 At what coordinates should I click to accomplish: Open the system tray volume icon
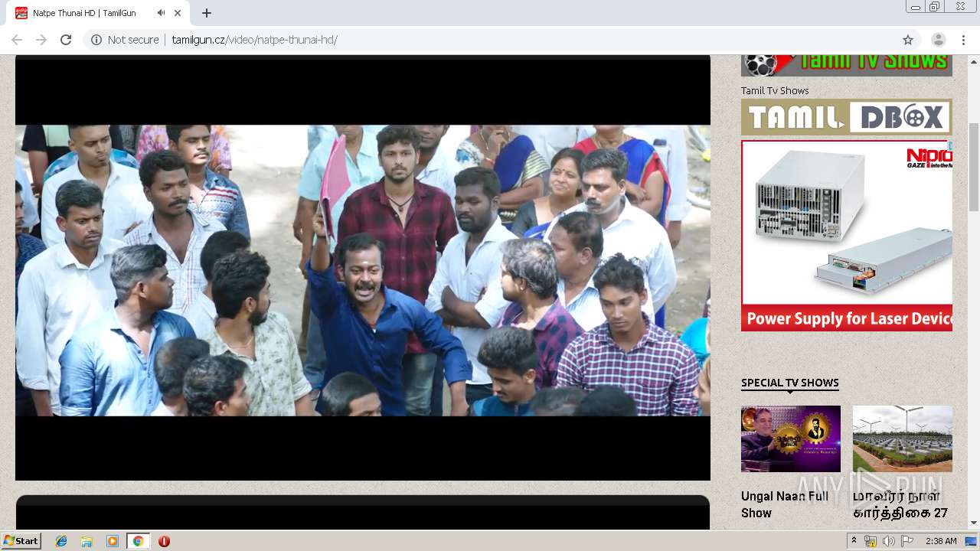click(x=888, y=541)
